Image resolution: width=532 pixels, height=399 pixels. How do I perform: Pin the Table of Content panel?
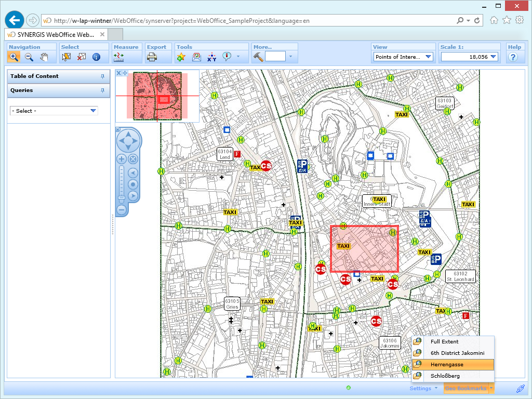tap(103, 76)
